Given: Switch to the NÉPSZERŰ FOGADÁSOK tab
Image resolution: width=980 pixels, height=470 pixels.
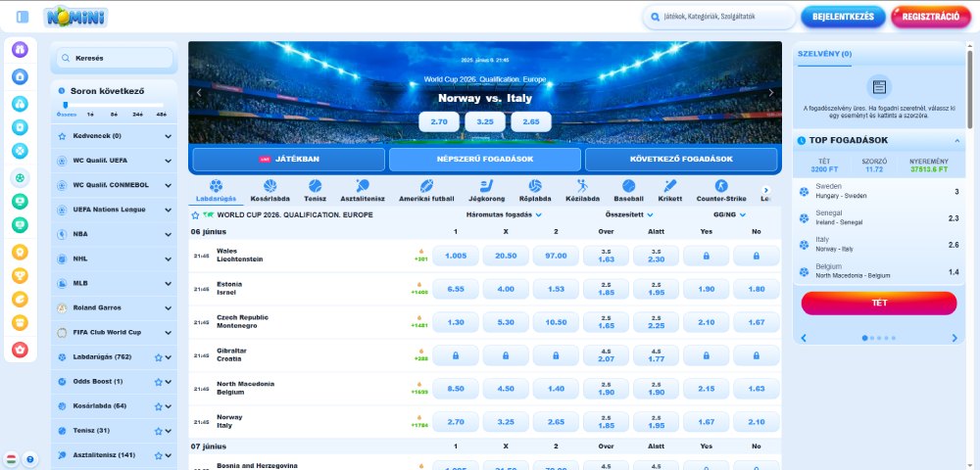Looking at the screenshot, I should pos(485,159).
